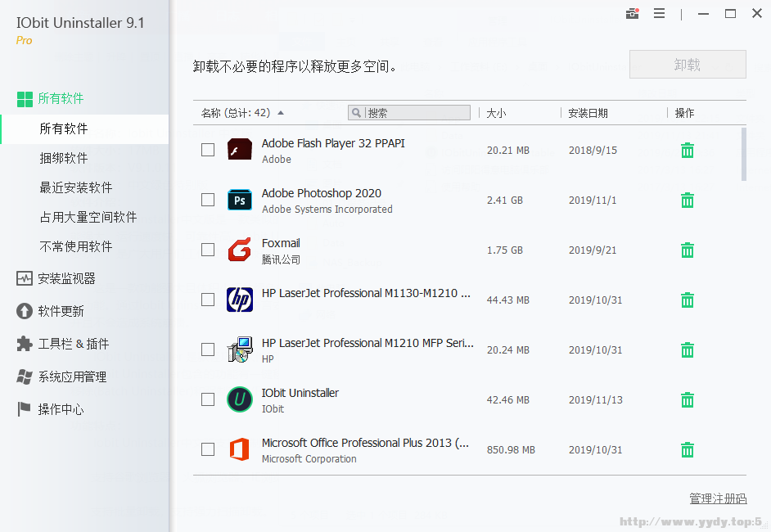This screenshot has height=532, width=771.
Task: Open the 操作中心 section label
Action: [61, 409]
